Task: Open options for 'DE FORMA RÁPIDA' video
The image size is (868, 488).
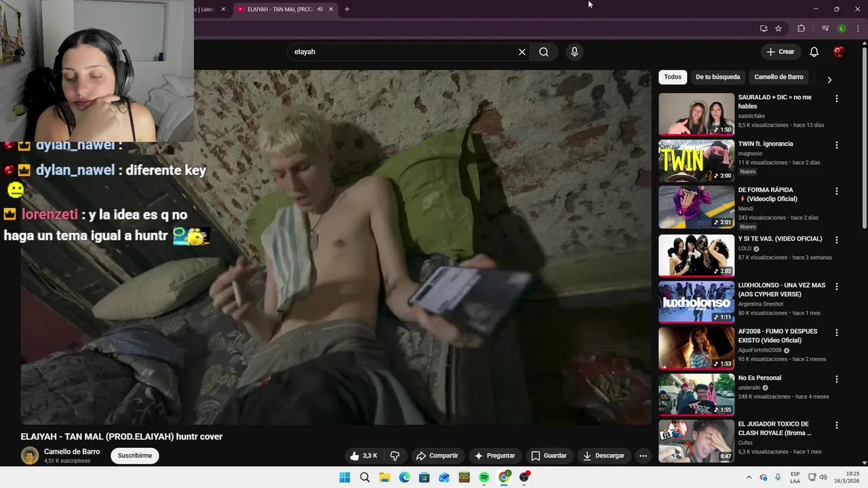Action: 836,192
